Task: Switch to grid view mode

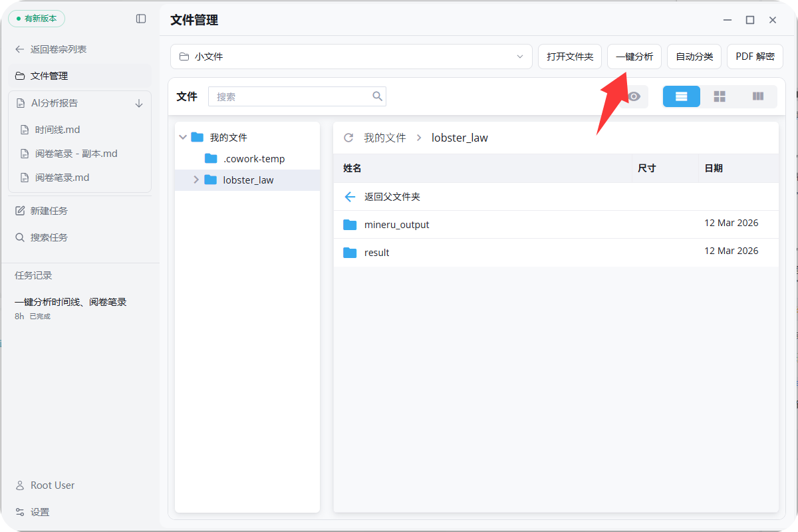Action: tap(720, 96)
